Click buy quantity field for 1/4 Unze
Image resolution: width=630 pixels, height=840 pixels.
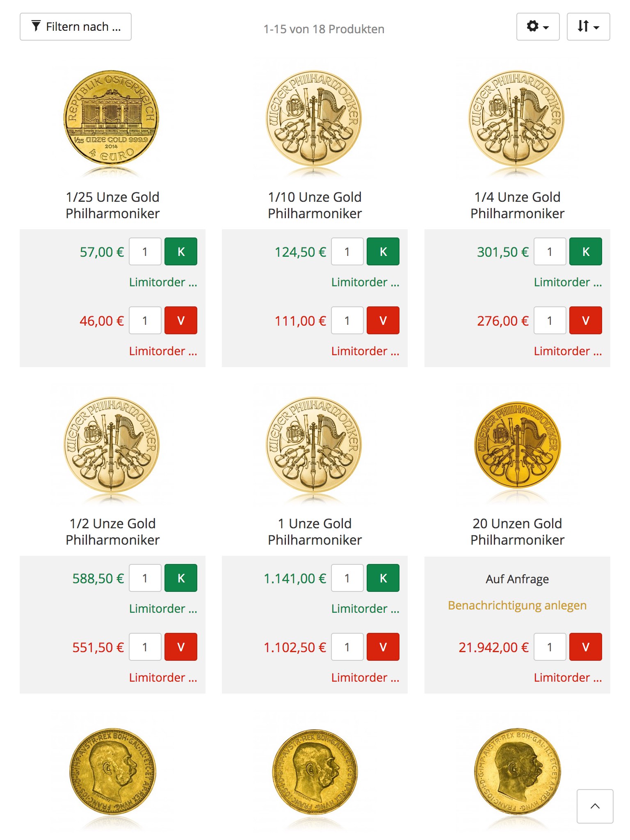click(x=550, y=251)
